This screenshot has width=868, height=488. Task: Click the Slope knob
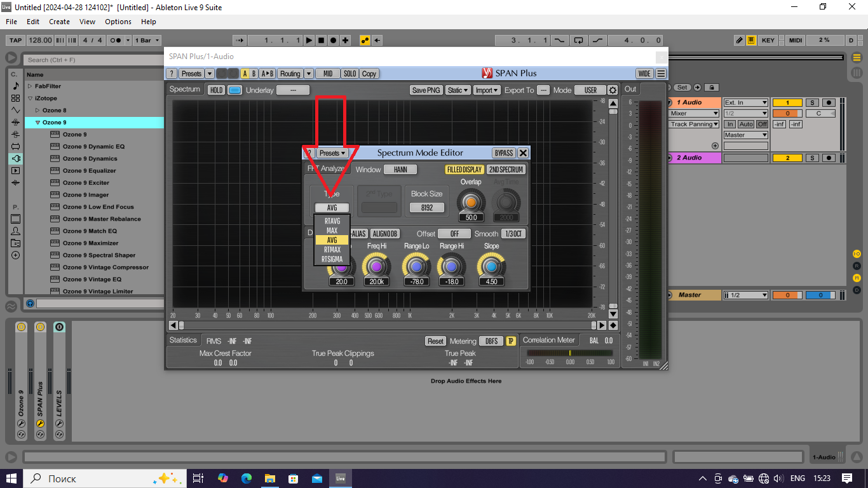[491, 266]
